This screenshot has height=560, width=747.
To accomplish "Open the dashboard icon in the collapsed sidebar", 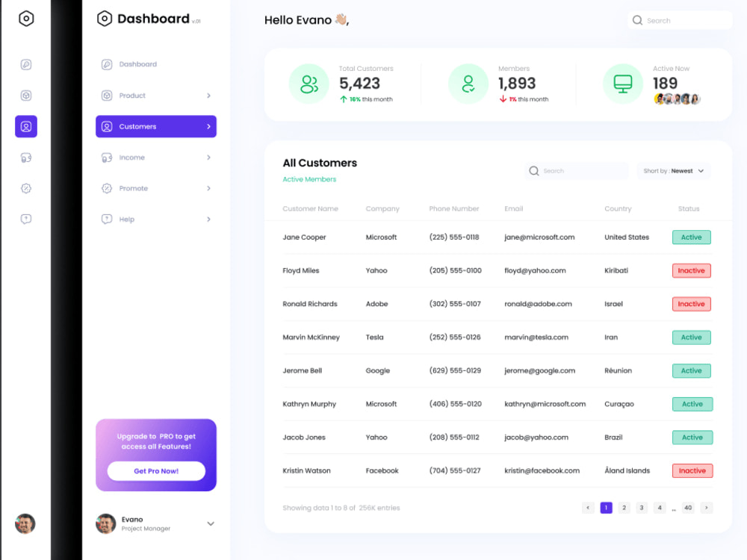I will click(26, 64).
